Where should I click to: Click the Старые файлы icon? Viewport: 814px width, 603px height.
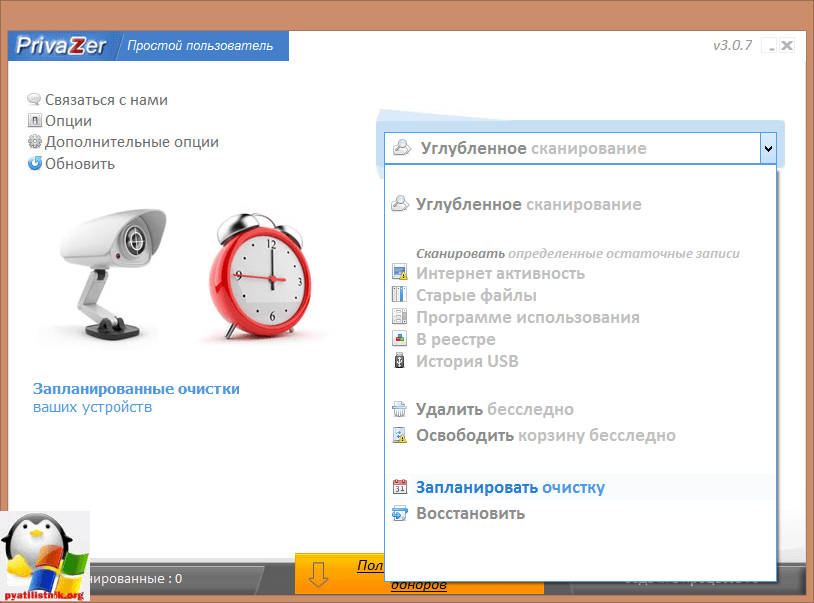[399, 294]
